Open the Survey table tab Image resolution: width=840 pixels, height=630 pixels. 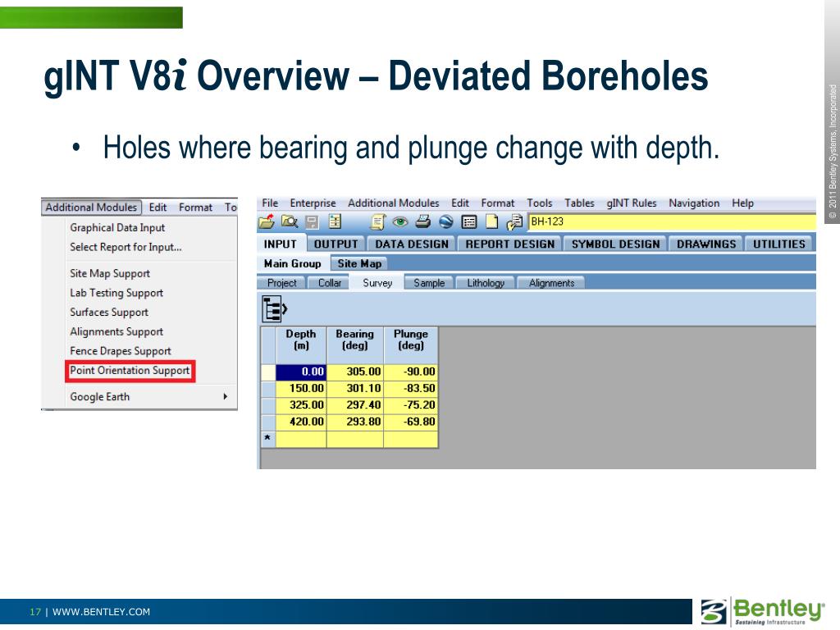coord(377,283)
